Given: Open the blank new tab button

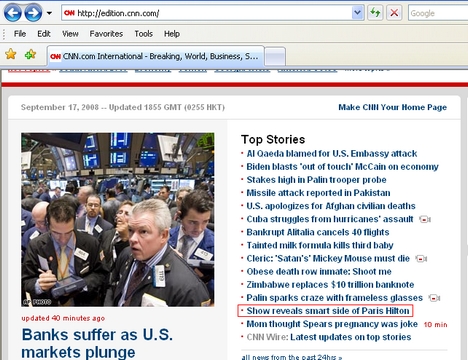Looking at the screenshot, I should 275,57.
